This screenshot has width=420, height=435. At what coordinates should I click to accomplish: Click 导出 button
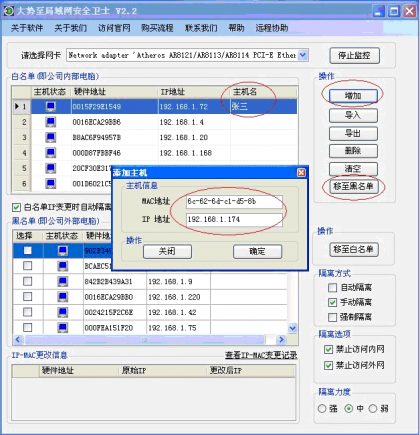coord(353,133)
